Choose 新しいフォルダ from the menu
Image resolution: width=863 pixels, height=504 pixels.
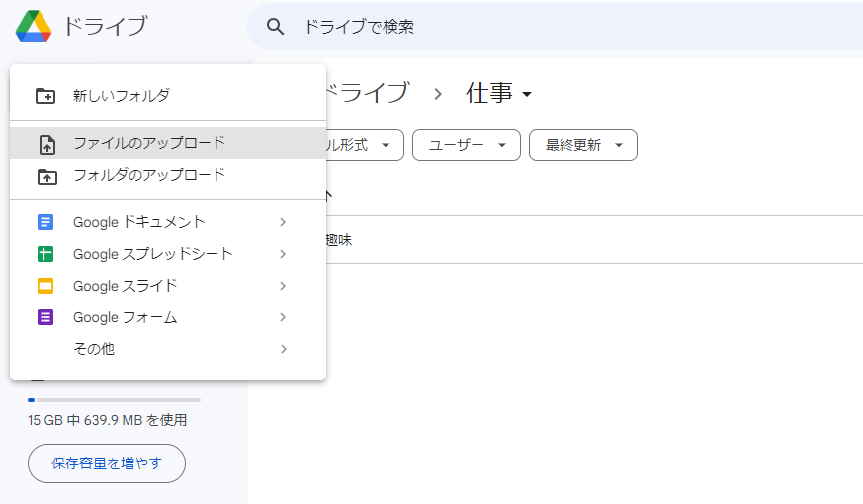point(168,96)
